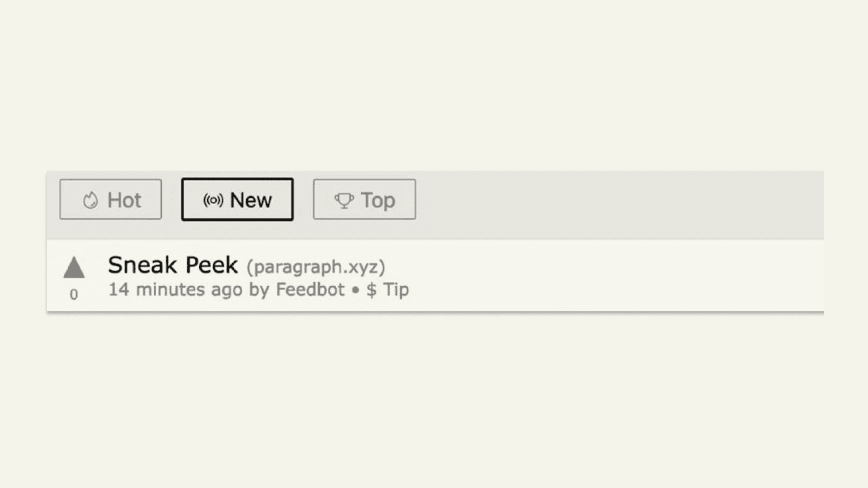Click the vote count showing 0
This screenshot has width=868, height=488.
[x=74, y=295]
